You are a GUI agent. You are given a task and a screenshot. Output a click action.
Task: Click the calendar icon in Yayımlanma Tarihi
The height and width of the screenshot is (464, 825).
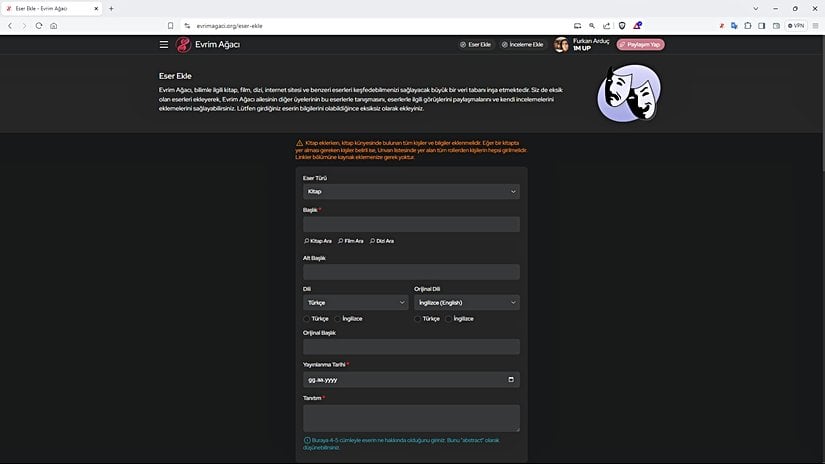[511, 380]
